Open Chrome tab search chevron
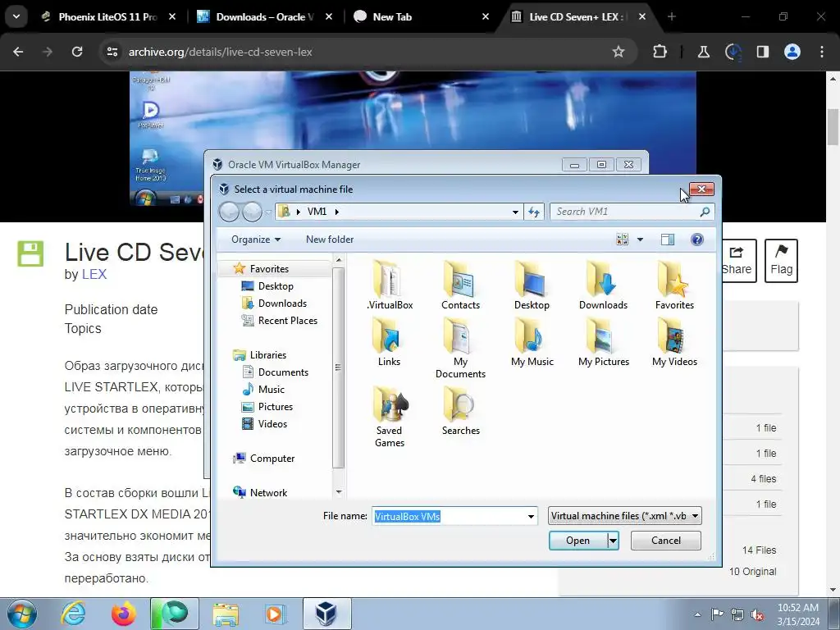 coord(16,16)
